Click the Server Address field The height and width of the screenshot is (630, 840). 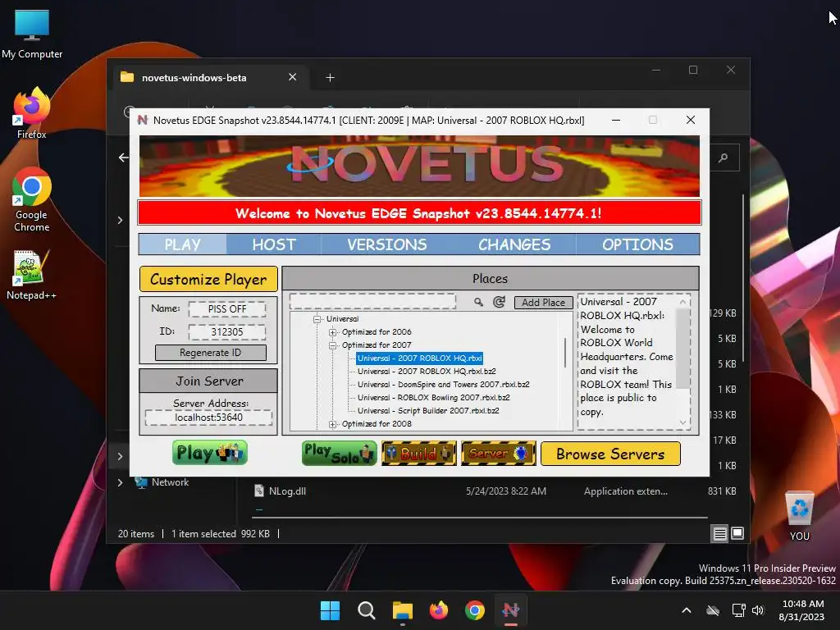pos(208,418)
